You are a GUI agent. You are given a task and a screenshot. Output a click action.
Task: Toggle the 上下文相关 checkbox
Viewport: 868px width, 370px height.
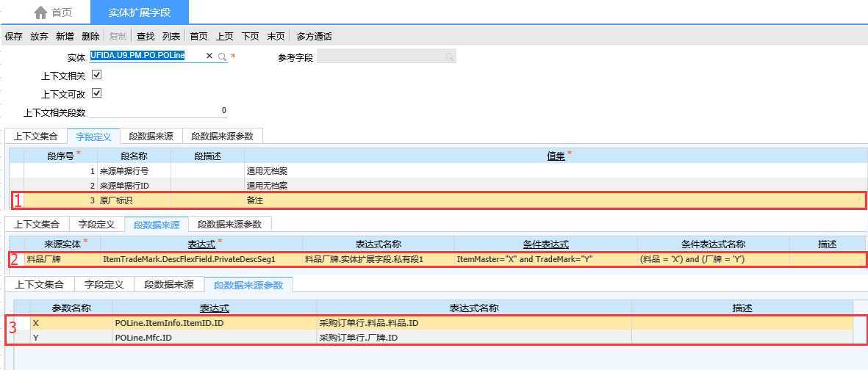[x=96, y=75]
